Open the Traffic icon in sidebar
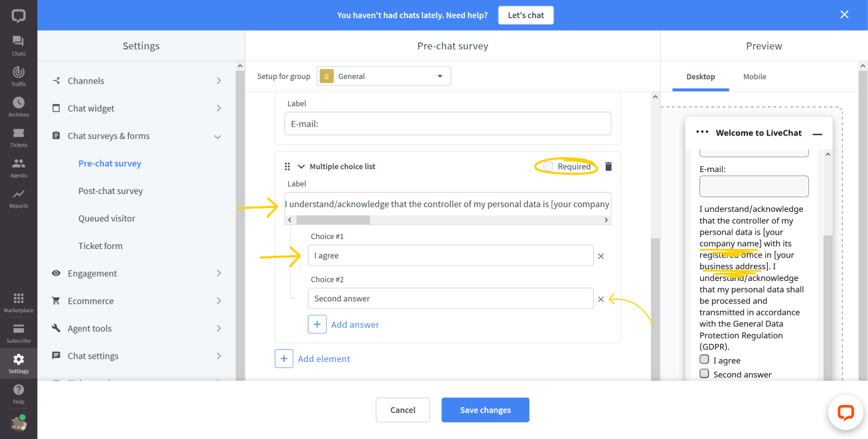868x439 pixels. pos(19,76)
